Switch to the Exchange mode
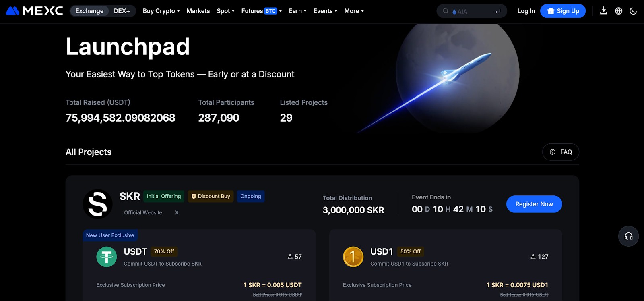This screenshot has width=644, height=301. pos(89,11)
